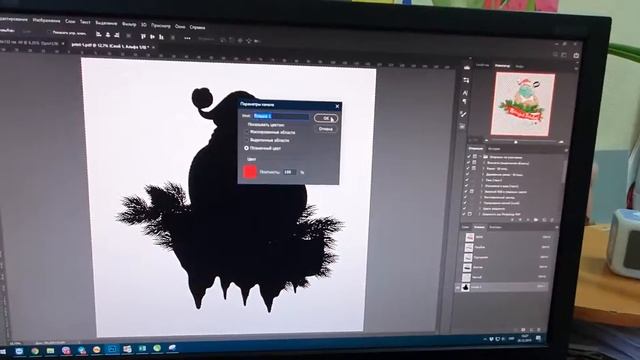Click the search icon at top right
The width and height of the screenshot is (640, 360).
[556, 54]
